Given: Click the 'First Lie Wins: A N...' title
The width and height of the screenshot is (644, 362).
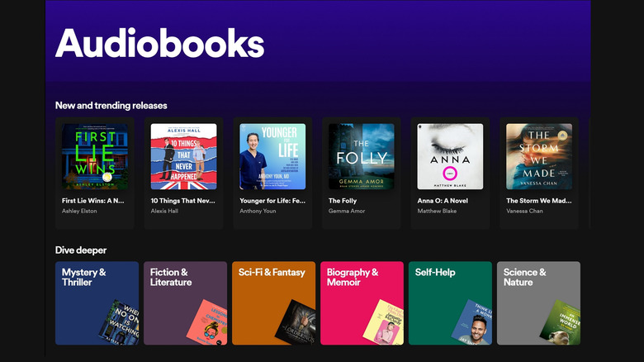Looking at the screenshot, I should tap(92, 201).
